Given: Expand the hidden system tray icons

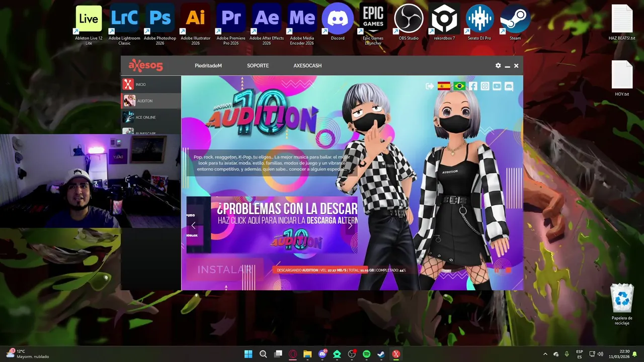Looking at the screenshot, I should click(545, 354).
